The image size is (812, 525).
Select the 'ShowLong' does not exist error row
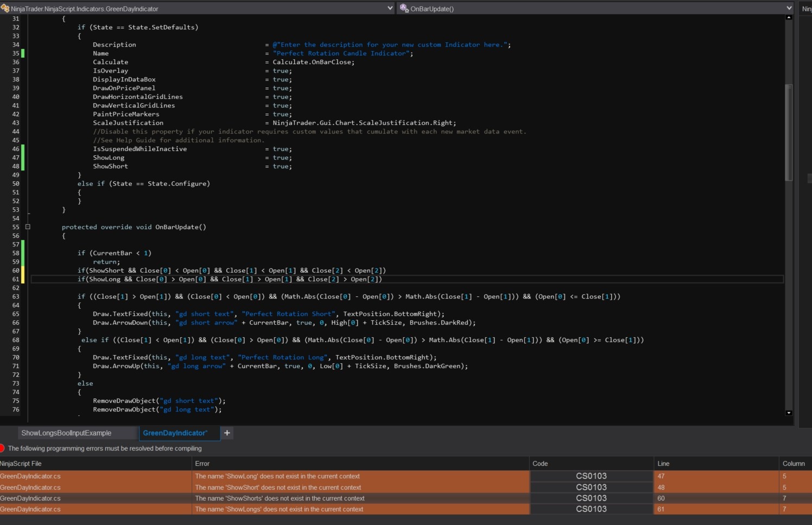[x=277, y=476]
